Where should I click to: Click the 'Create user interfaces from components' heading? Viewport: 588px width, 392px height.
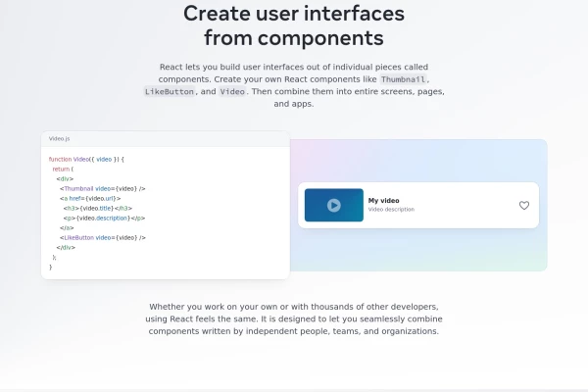coord(294,25)
